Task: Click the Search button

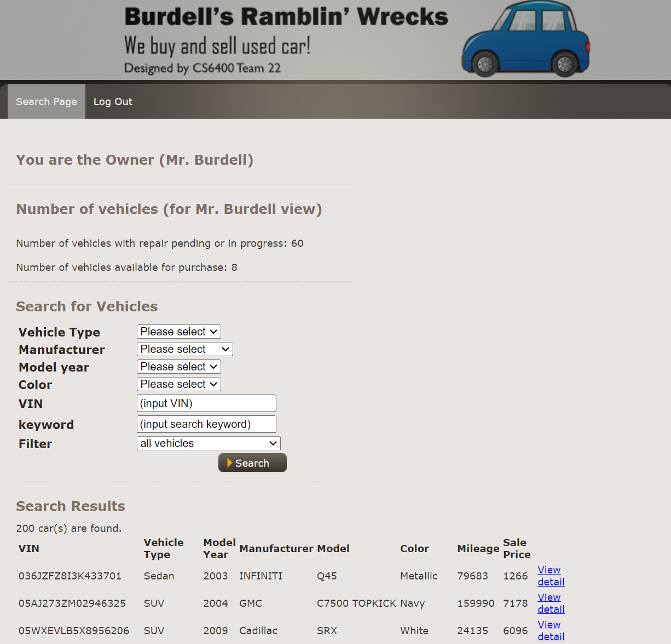Action: point(252,463)
